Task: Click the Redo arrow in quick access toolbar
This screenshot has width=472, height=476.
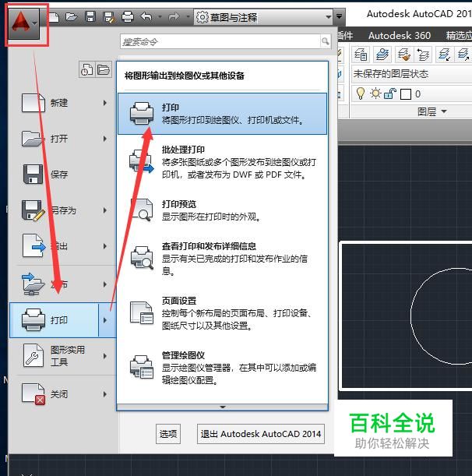Action: (174, 16)
